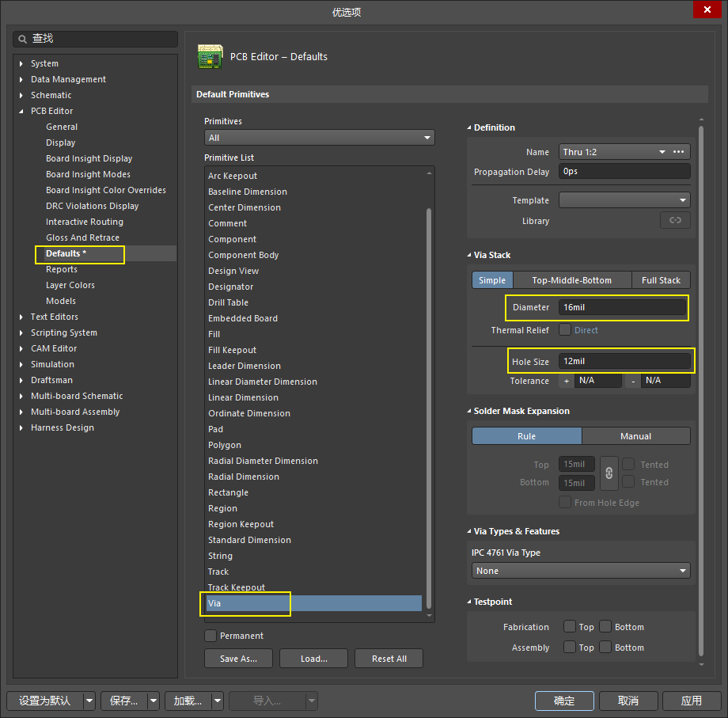Viewport: 728px width, 718px height.
Task: Click the Reset All button
Action: (x=389, y=659)
